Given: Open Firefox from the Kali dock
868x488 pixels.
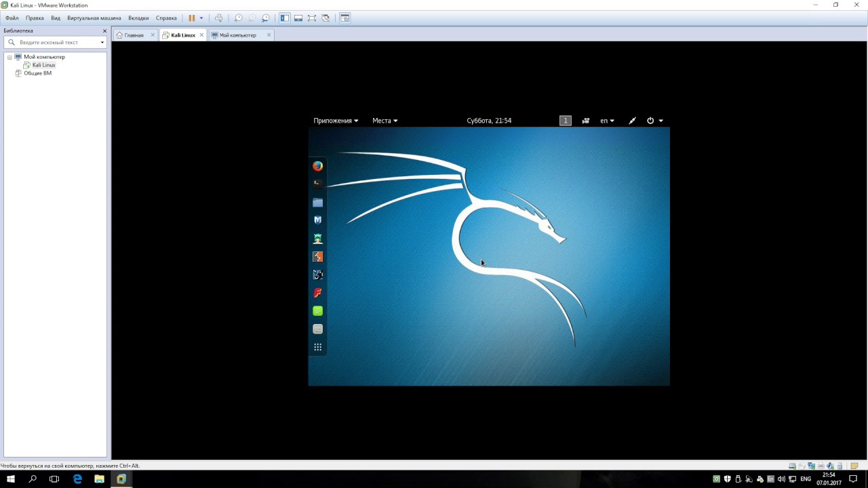Looking at the screenshot, I should pos(317,166).
